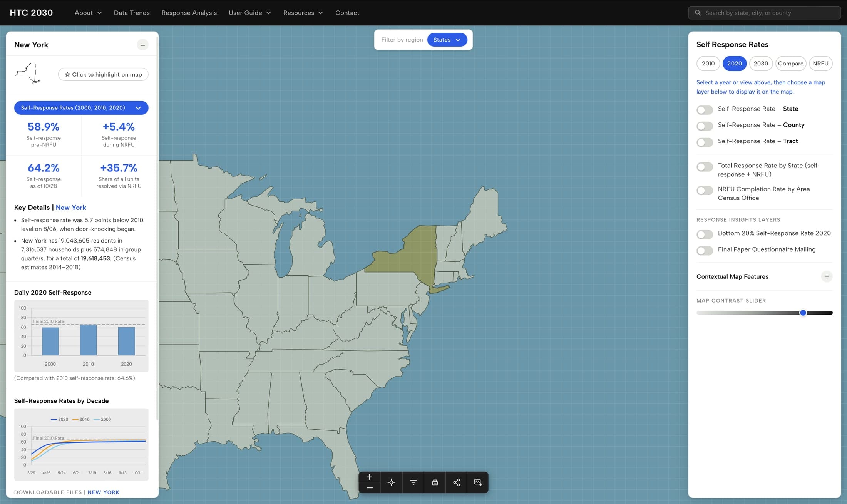Click the export image icon in map toolbar
The width and height of the screenshot is (847, 504).
[478, 482]
